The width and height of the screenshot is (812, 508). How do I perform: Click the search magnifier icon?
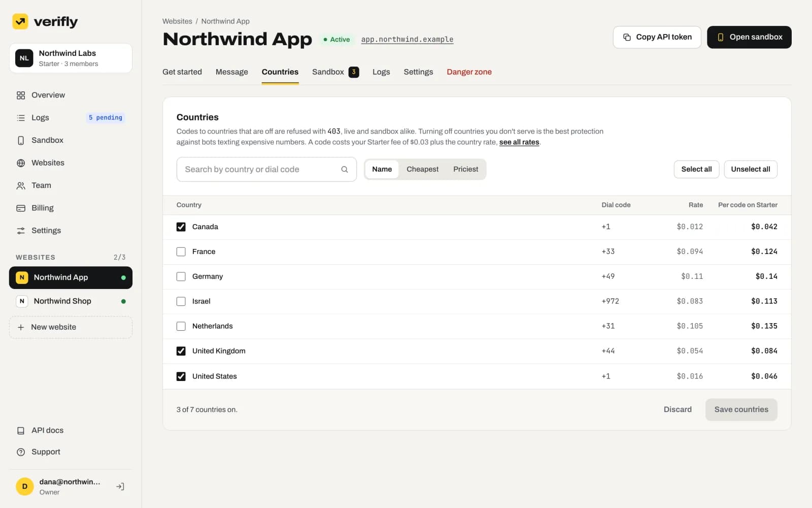[345, 170]
